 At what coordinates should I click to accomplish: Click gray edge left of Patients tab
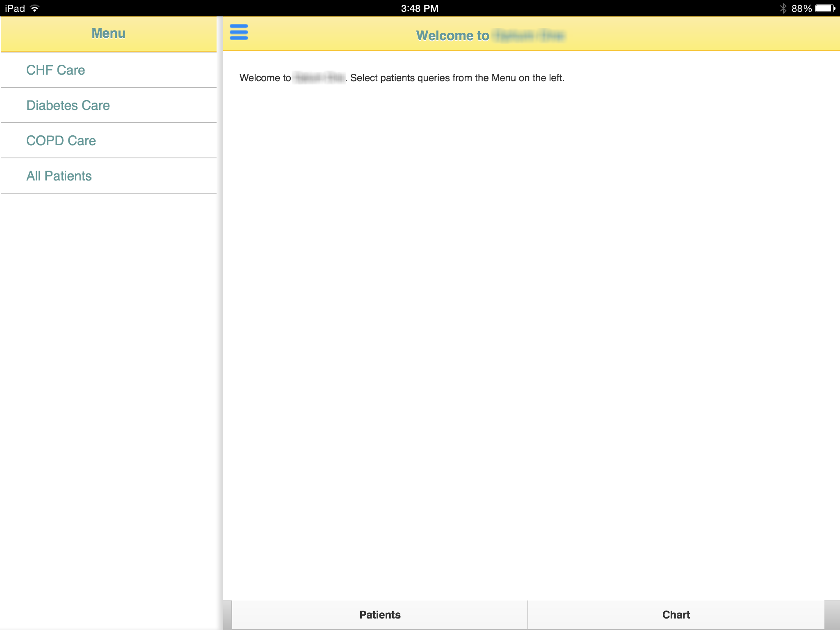(228, 614)
